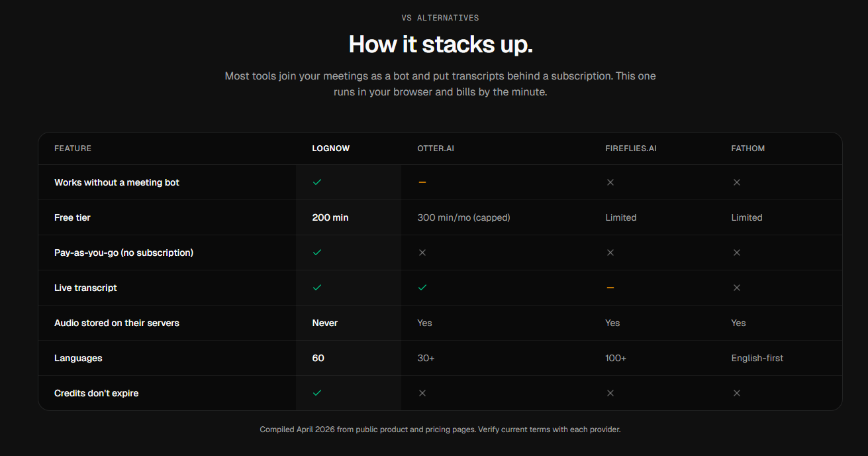Click LogNow checkmark for Credits don't expire
The image size is (868, 456).
pos(317,393)
